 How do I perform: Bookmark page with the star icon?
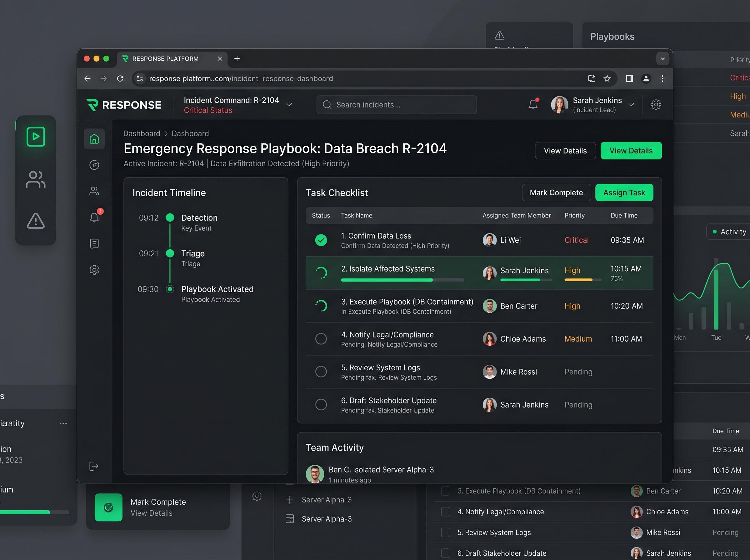coord(607,79)
